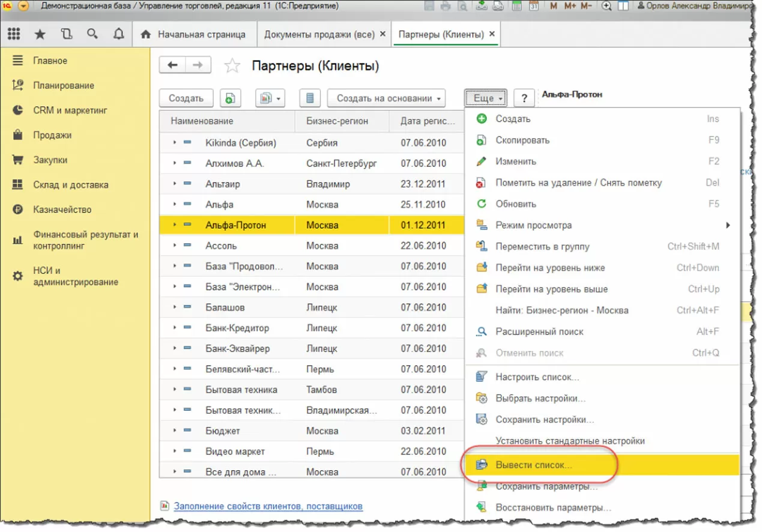
Task: Expand the Альфа-Протон row tree arrow
Action: (x=175, y=225)
